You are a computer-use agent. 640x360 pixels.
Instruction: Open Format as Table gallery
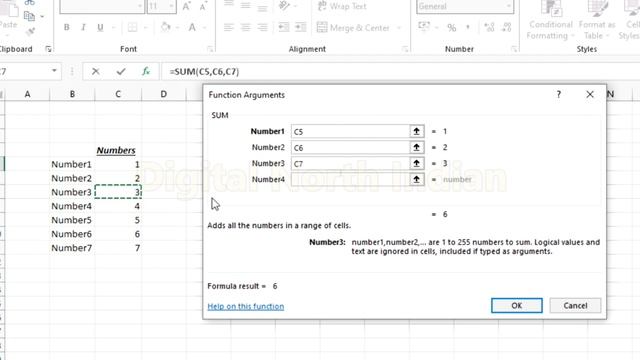597,20
